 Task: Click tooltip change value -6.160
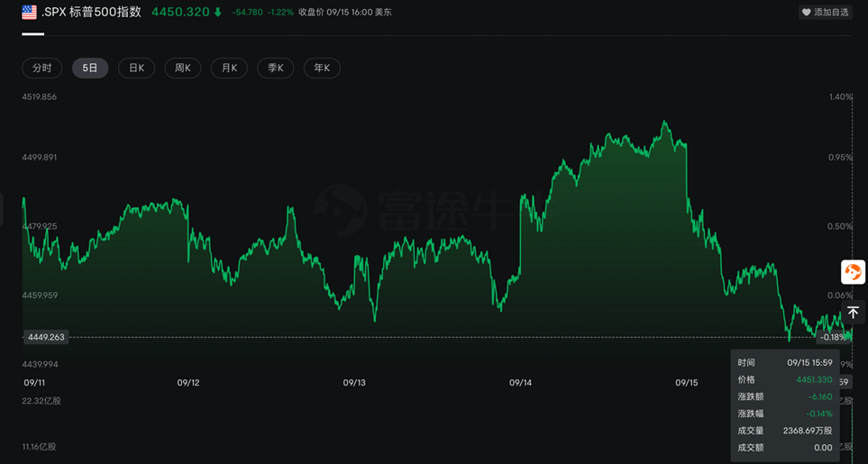[x=819, y=396]
